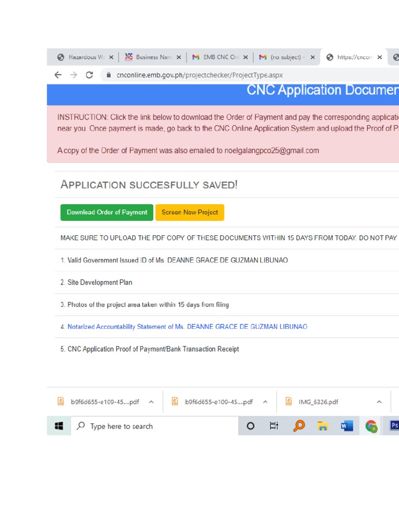The image size is (399, 532).
Task: Open the Windows Start menu
Action: tap(59, 426)
